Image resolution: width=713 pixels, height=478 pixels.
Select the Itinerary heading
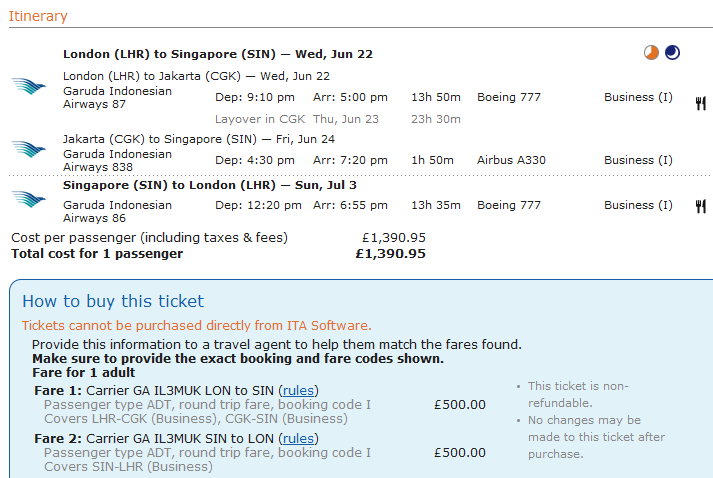pyautogui.click(x=38, y=16)
